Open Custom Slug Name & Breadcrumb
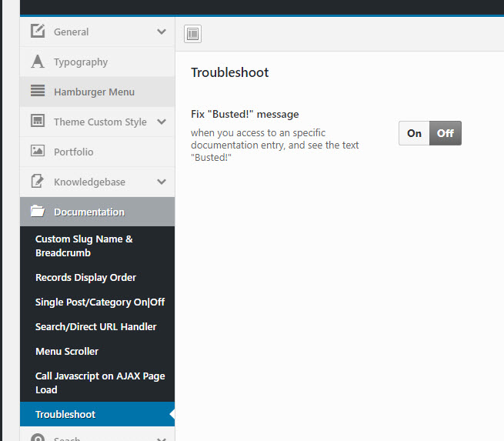The width and height of the screenshot is (504, 441). [84, 246]
